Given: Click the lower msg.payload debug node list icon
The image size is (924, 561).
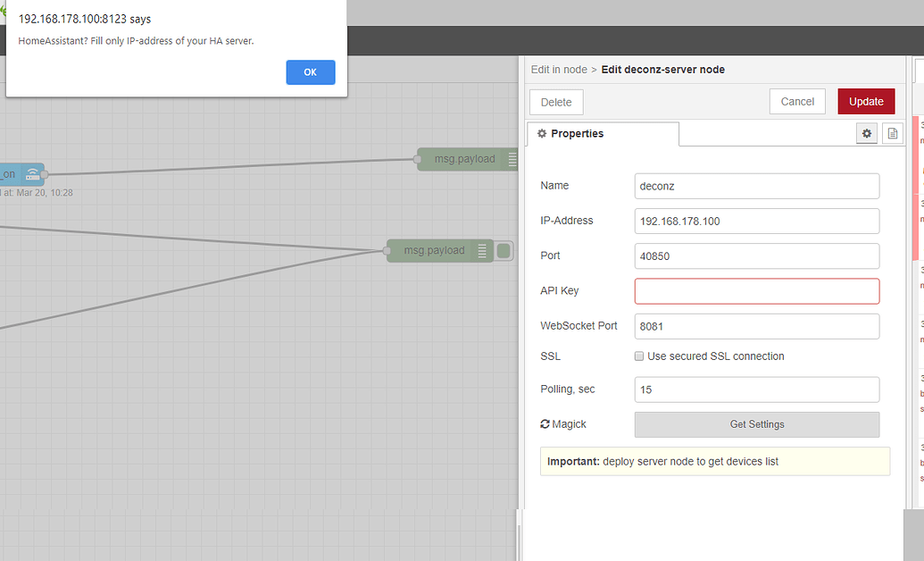Looking at the screenshot, I should [482, 251].
